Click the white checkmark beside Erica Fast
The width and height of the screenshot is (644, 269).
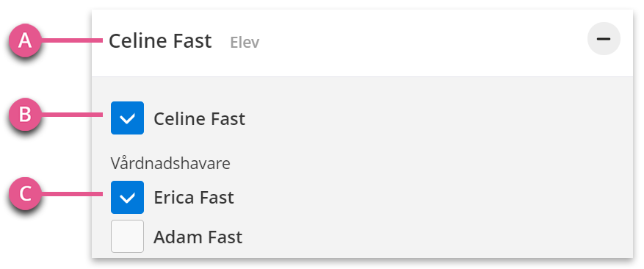coord(127,198)
